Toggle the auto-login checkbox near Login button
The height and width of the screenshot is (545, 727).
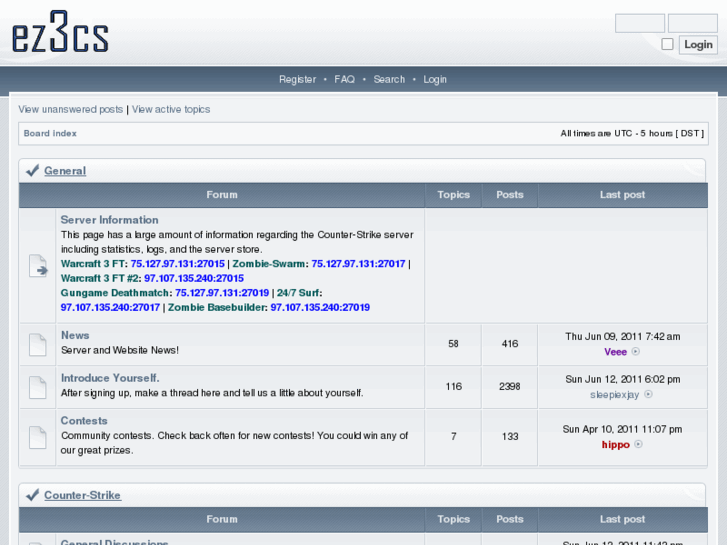coord(667,44)
